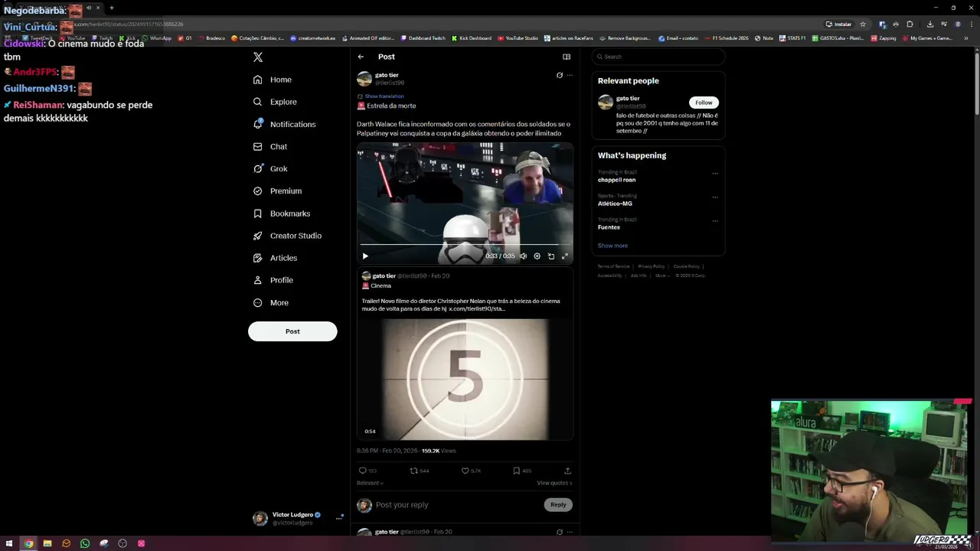Open the chappell roan trending topic

tap(616, 180)
